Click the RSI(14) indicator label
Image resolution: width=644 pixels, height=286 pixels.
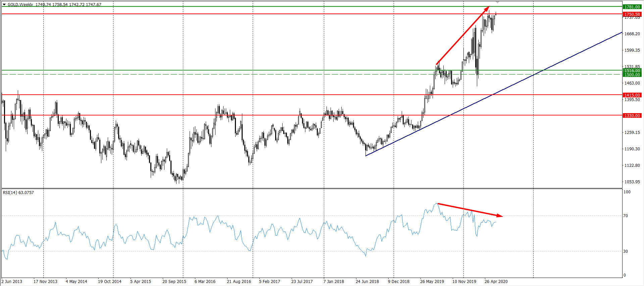pyautogui.click(x=18, y=193)
